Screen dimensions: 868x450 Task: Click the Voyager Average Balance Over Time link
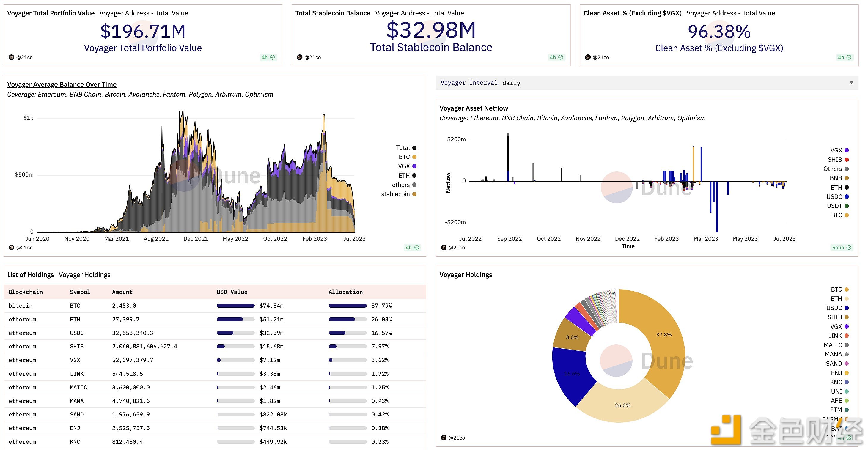(x=62, y=84)
